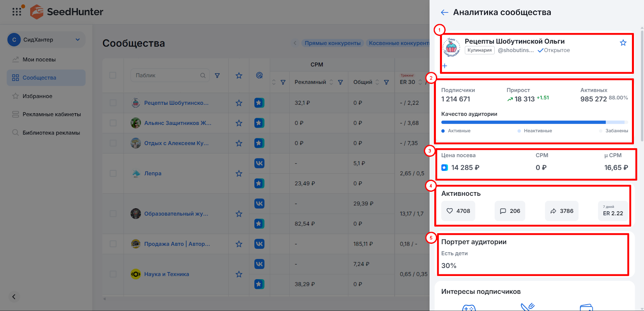The image size is (644, 311).
Task: Expand the СидХантер account dropdown
Action: tap(78, 39)
